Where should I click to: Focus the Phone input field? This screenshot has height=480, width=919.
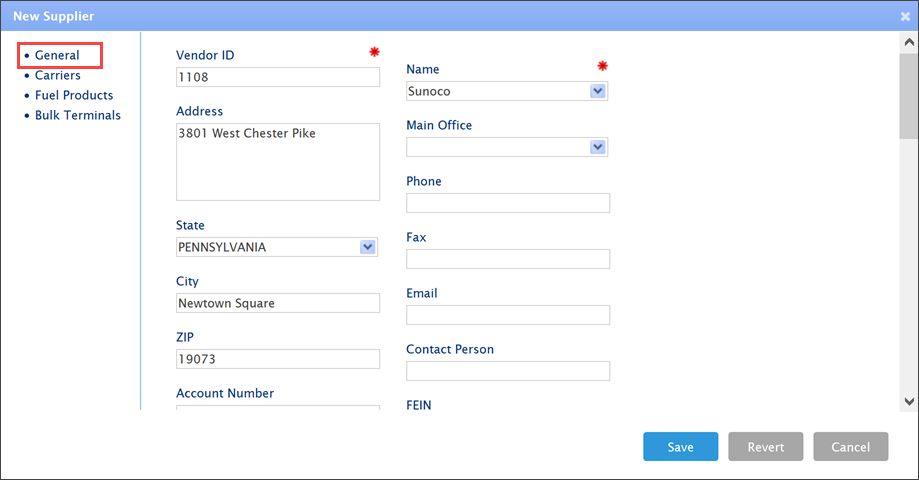(x=508, y=203)
